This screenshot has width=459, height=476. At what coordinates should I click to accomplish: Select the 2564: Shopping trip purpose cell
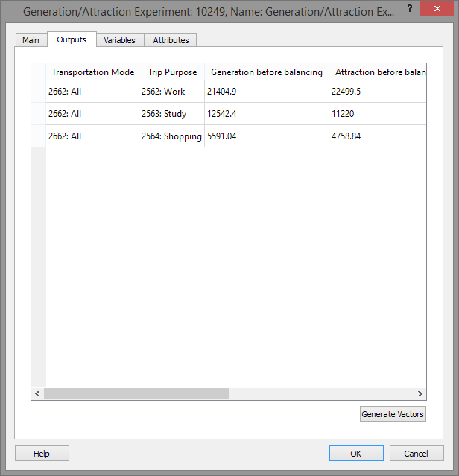tap(171, 136)
